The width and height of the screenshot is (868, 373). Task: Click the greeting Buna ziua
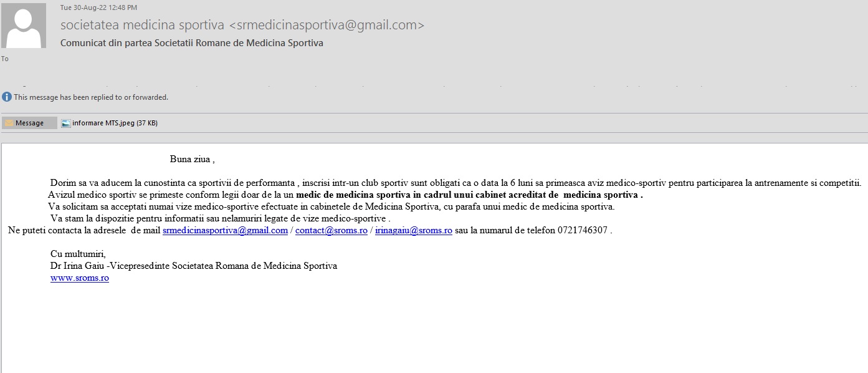pyautogui.click(x=192, y=159)
